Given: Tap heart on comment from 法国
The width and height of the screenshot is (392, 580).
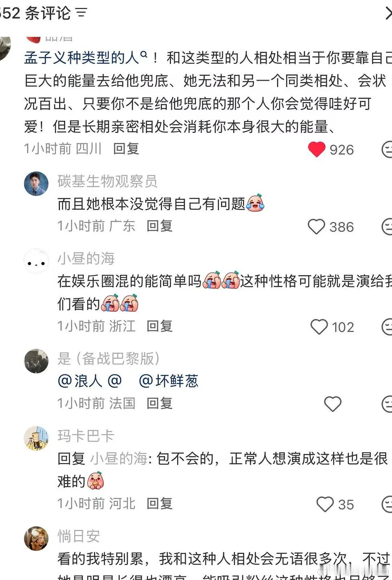Looking at the screenshot, I should pos(332,404).
